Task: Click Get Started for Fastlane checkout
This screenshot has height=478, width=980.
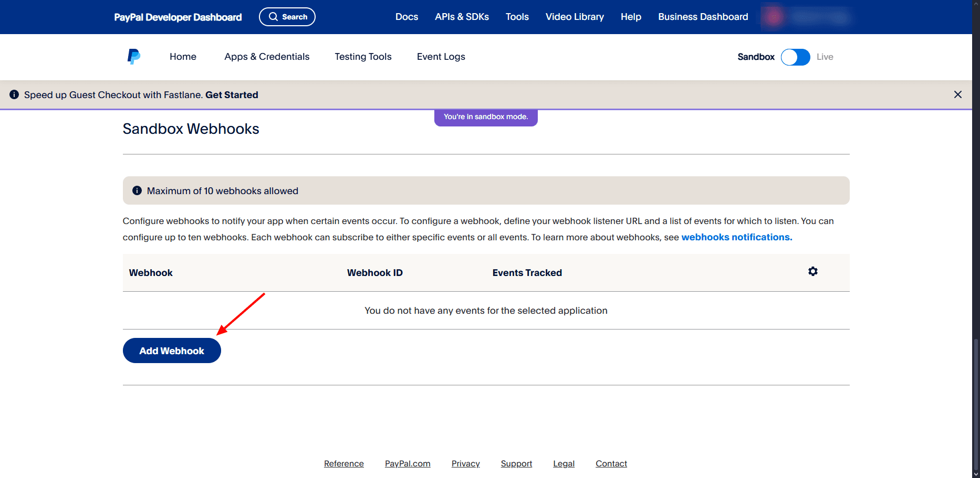Action: [232, 94]
